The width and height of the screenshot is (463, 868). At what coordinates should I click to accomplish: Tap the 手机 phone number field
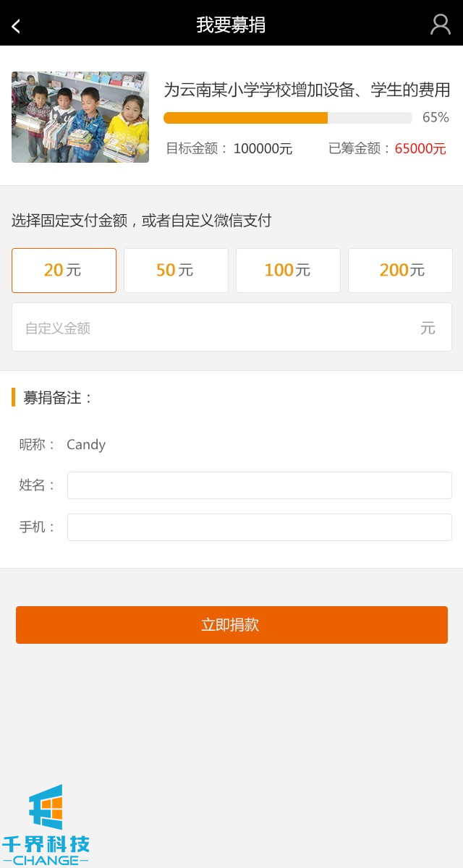coord(259,527)
